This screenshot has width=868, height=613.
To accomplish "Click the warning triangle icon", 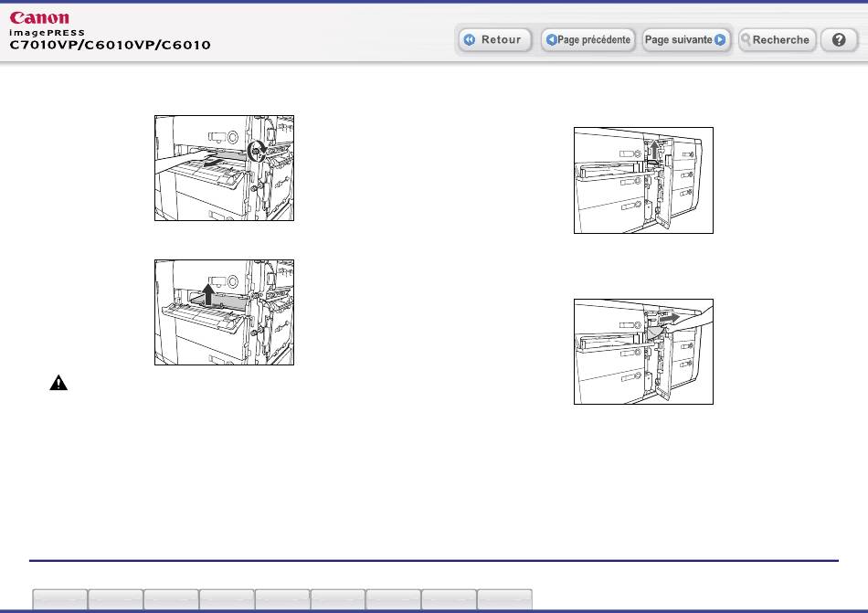I will click(58, 383).
